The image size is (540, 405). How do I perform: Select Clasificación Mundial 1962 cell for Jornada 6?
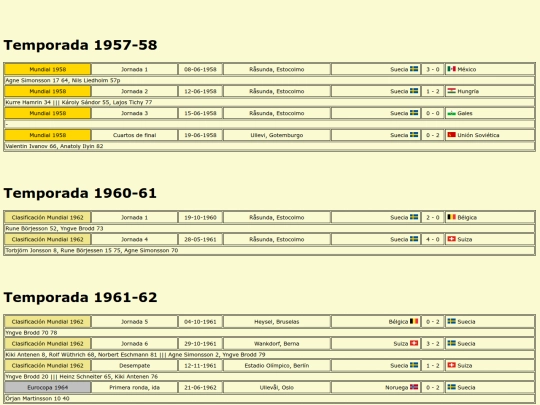(x=48, y=344)
